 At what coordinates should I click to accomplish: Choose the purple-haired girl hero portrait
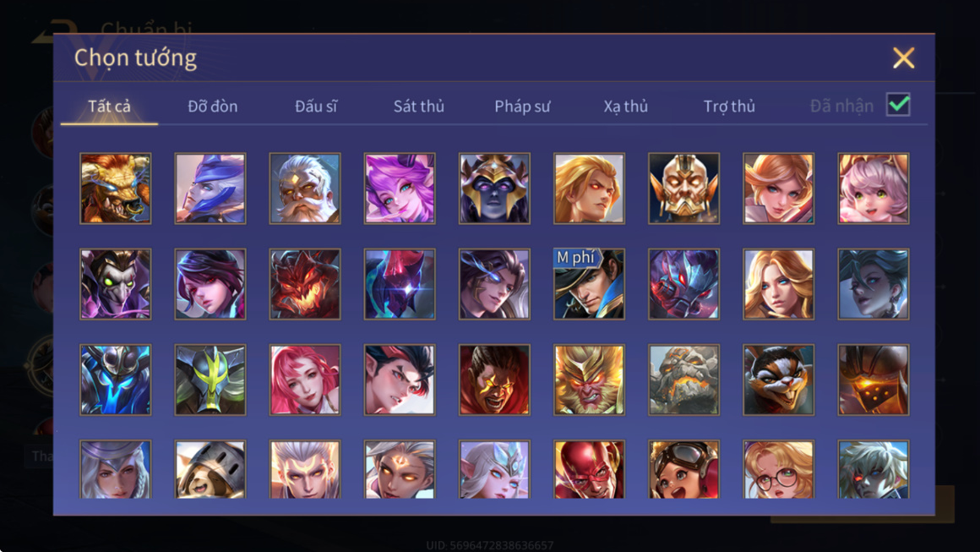pyautogui.click(x=400, y=189)
